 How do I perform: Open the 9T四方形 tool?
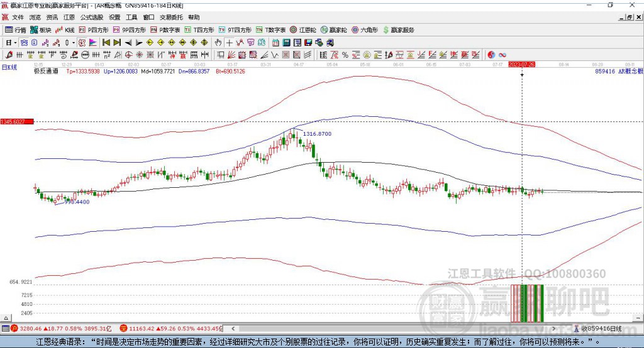tap(235, 30)
